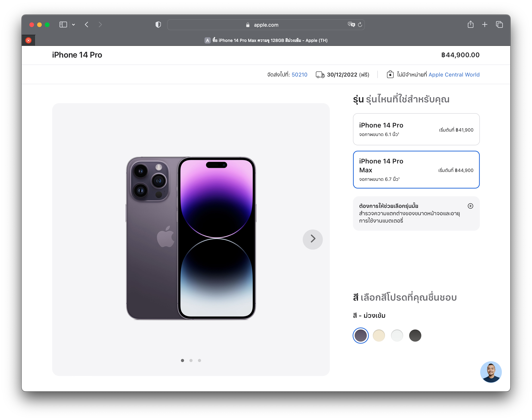
Task: Select the iPhone 14 Pro Max option
Action: tap(416, 170)
